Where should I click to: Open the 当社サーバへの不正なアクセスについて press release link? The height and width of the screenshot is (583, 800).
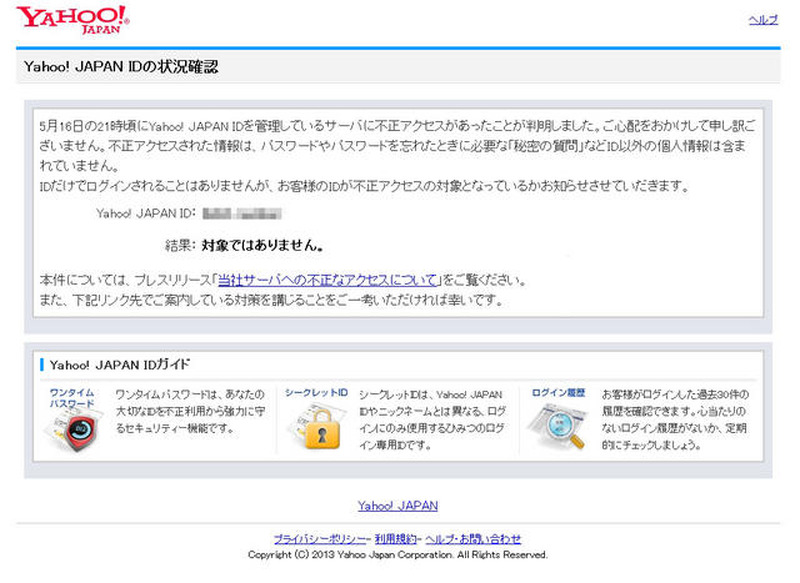(x=329, y=280)
